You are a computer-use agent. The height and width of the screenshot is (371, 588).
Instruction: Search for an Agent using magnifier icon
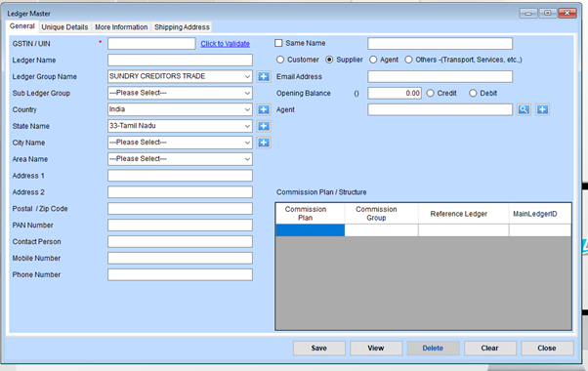524,109
